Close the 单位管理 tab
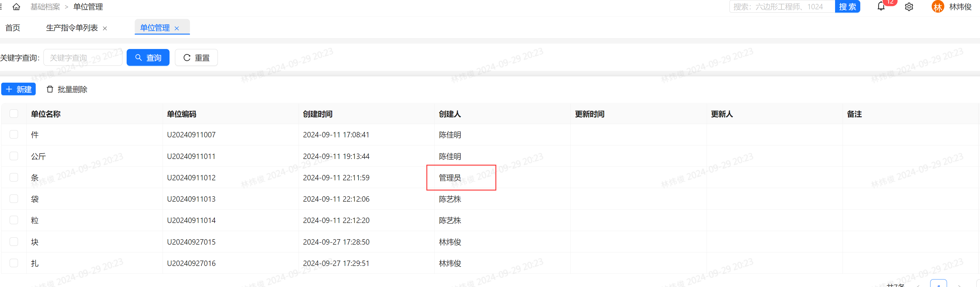Viewport: 980px width, 287px height. [176, 28]
